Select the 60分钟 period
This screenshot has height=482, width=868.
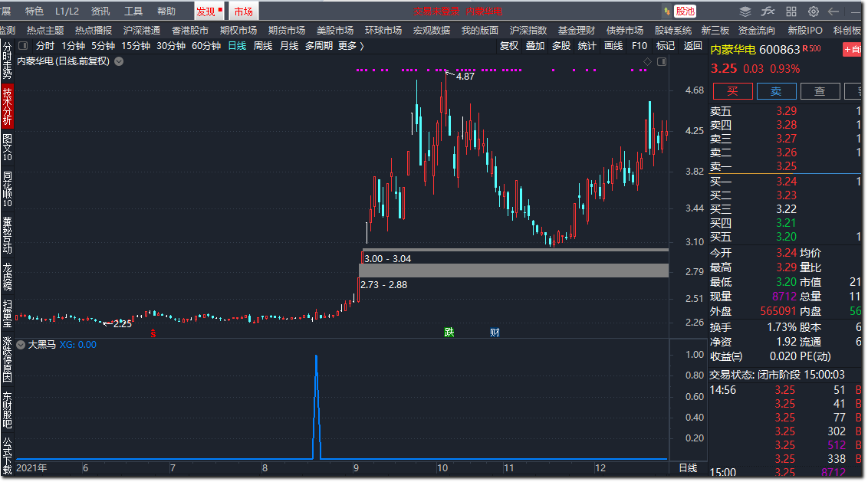coord(206,46)
